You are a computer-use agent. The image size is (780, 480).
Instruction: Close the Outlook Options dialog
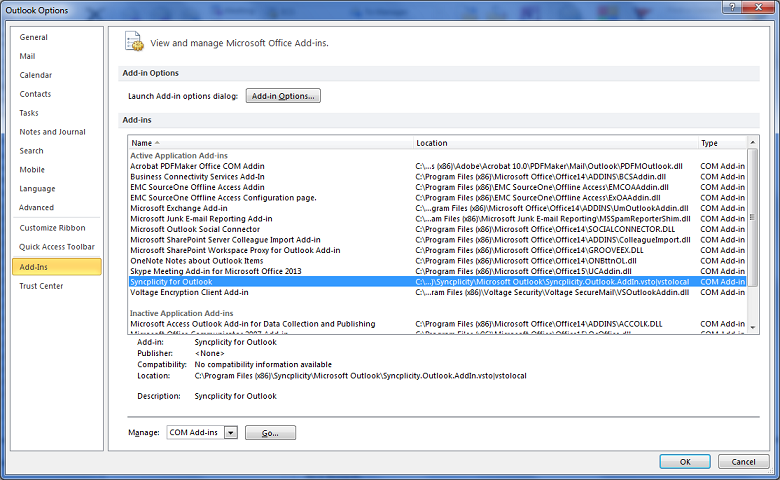759,7
